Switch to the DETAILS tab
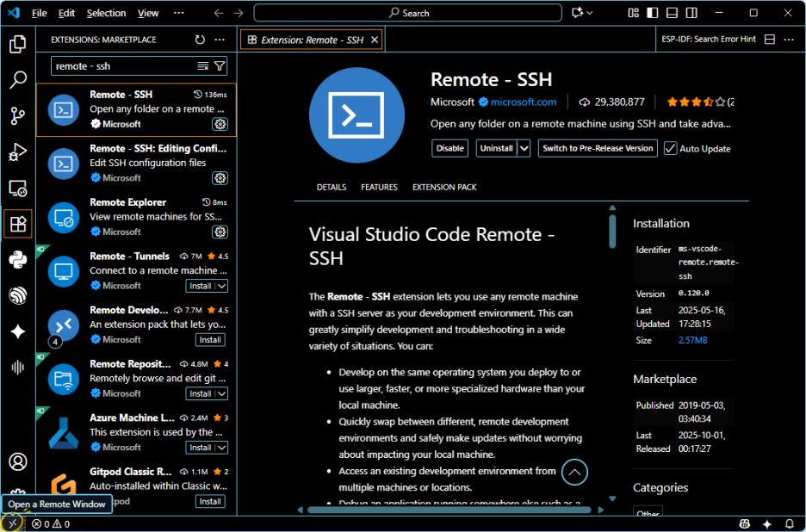The image size is (806, 532). (x=332, y=187)
